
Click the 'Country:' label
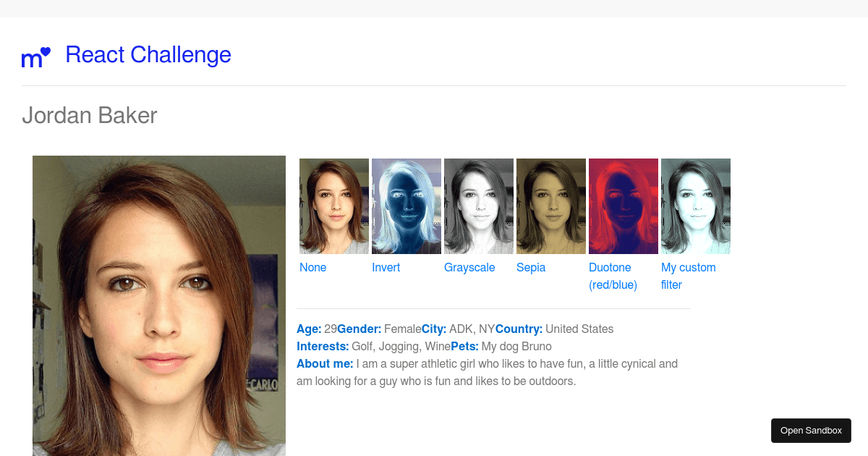(519, 329)
